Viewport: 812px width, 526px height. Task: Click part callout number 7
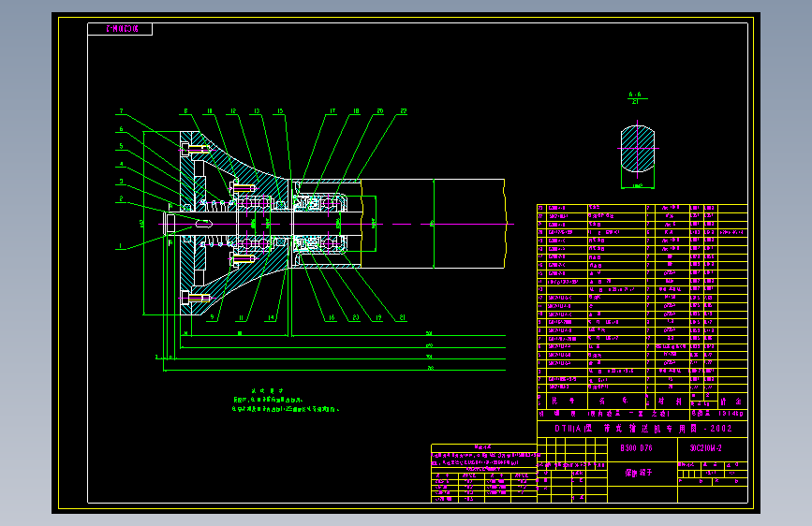(121, 111)
